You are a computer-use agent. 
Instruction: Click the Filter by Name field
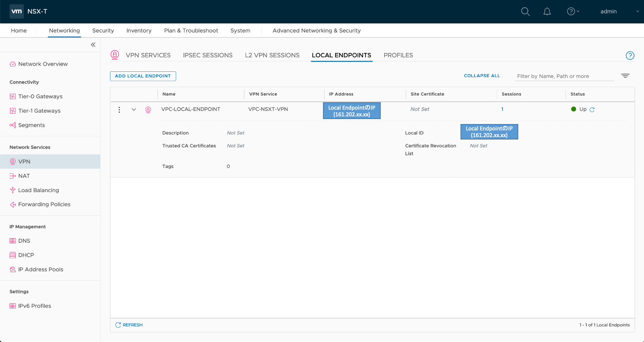coord(565,76)
